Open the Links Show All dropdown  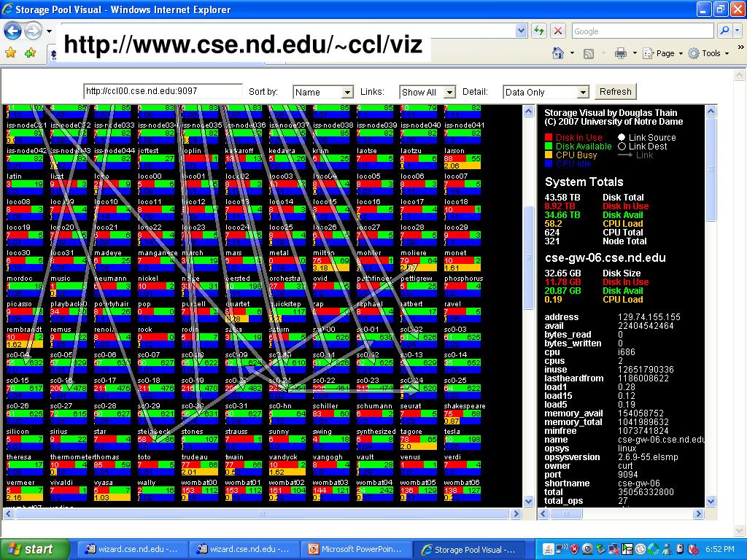tap(427, 92)
